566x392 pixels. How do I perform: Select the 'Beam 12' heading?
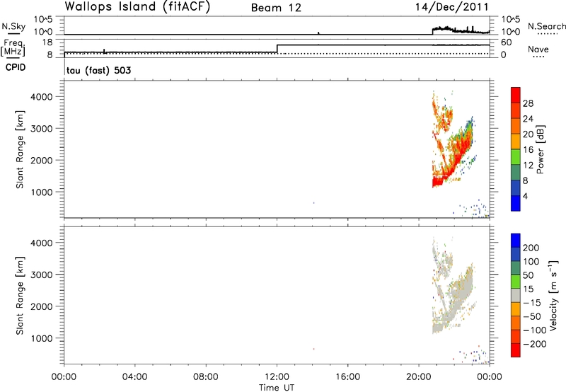pyautogui.click(x=276, y=8)
